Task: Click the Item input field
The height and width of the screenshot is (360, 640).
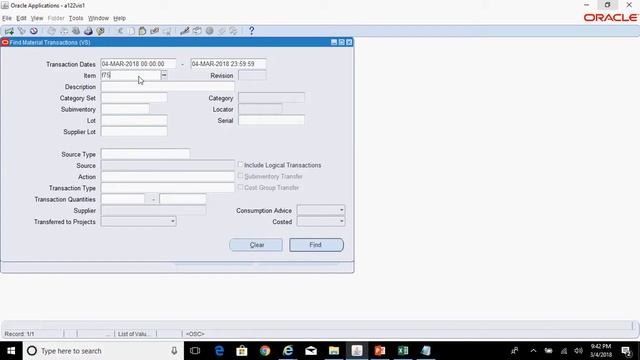Action: point(131,75)
